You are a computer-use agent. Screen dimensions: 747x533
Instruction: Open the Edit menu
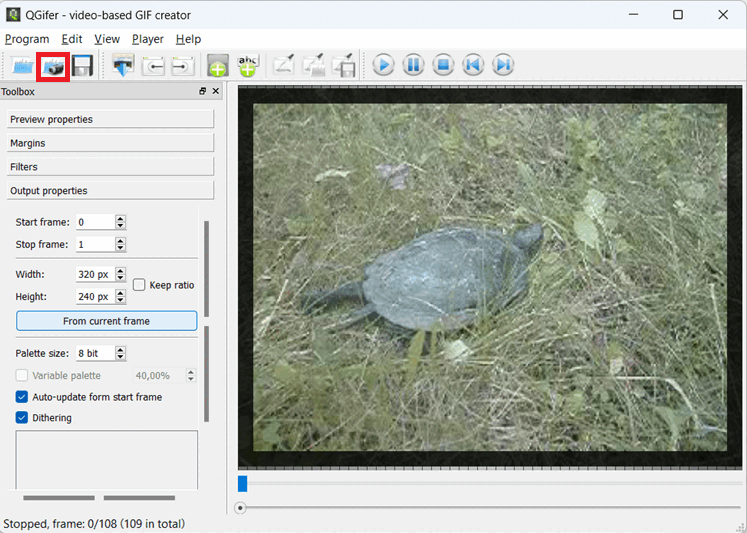tap(72, 39)
